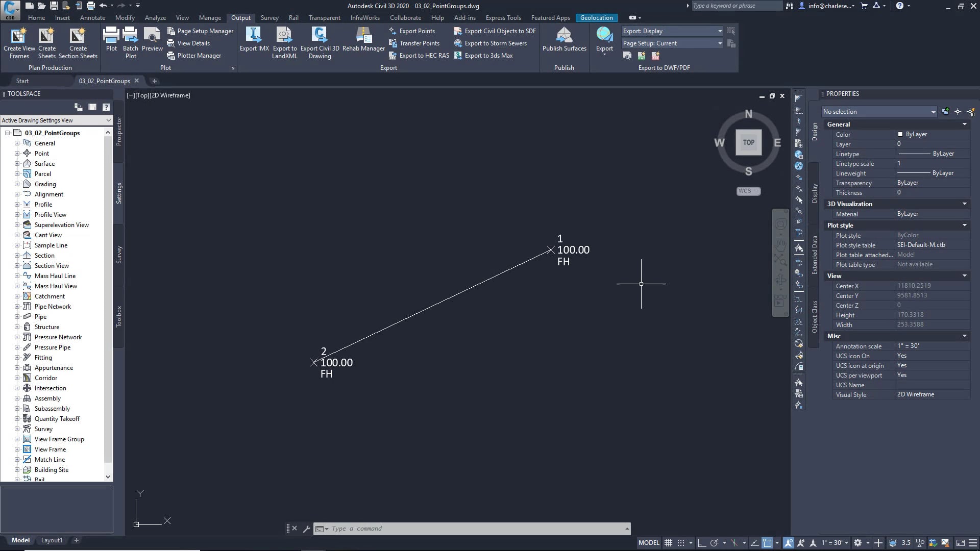Image resolution: width=980 pixels, height=551 pixels.
Task: Toggle snap mode in the status bar
Action: pyautogui.click(x=680, y=542)
